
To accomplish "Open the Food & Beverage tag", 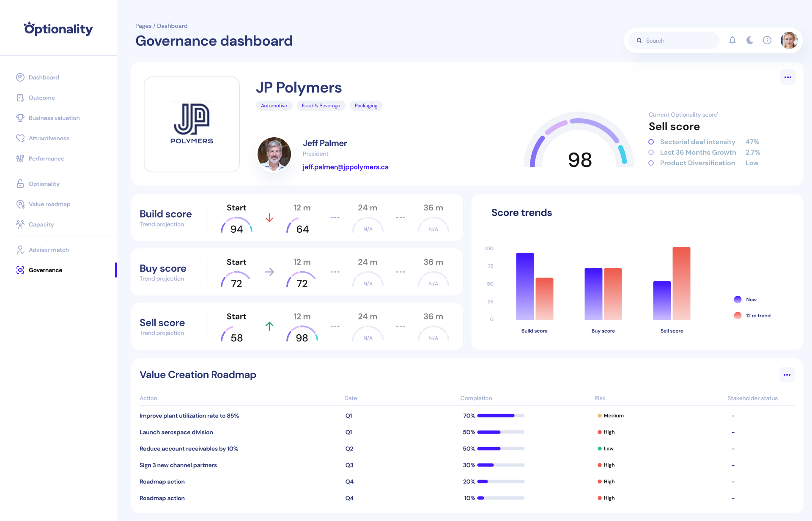I will (321, 106).
